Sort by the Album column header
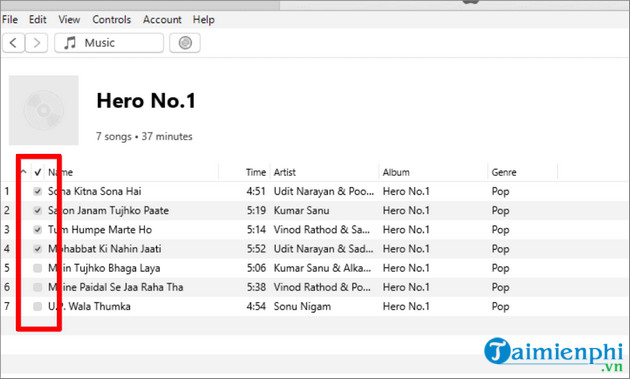Image resolution: width=630 pixels, height=379 pixels. [396, 172]
